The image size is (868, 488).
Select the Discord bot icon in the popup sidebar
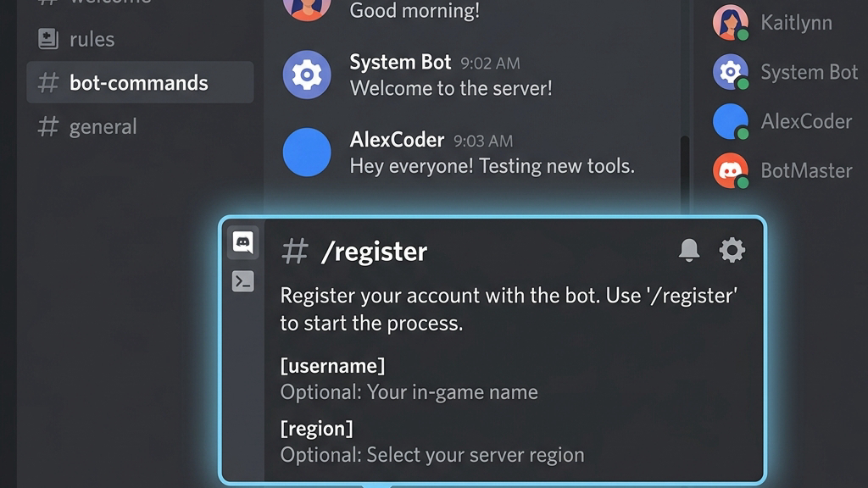coord(242,242)
